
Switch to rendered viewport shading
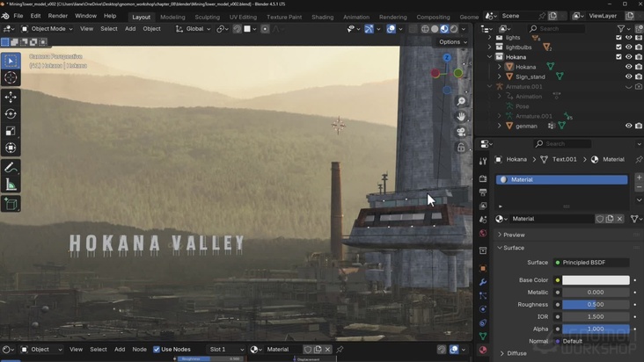(454, 29)
